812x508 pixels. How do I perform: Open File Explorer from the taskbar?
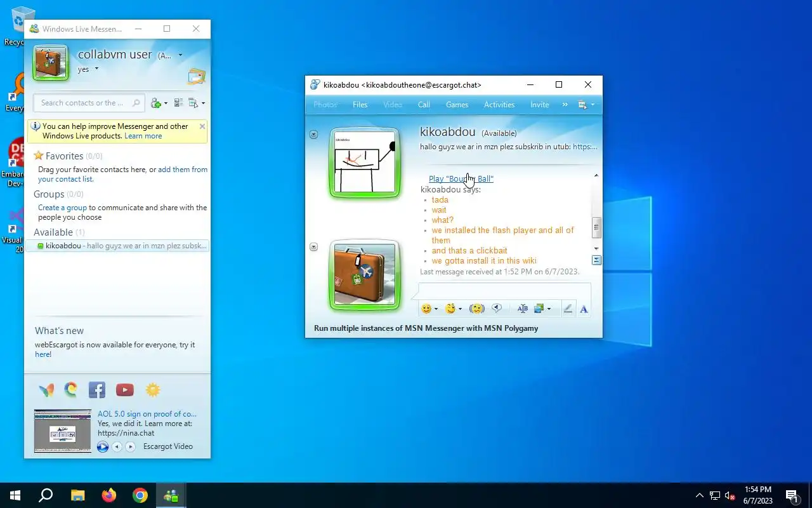pos(77,495)
